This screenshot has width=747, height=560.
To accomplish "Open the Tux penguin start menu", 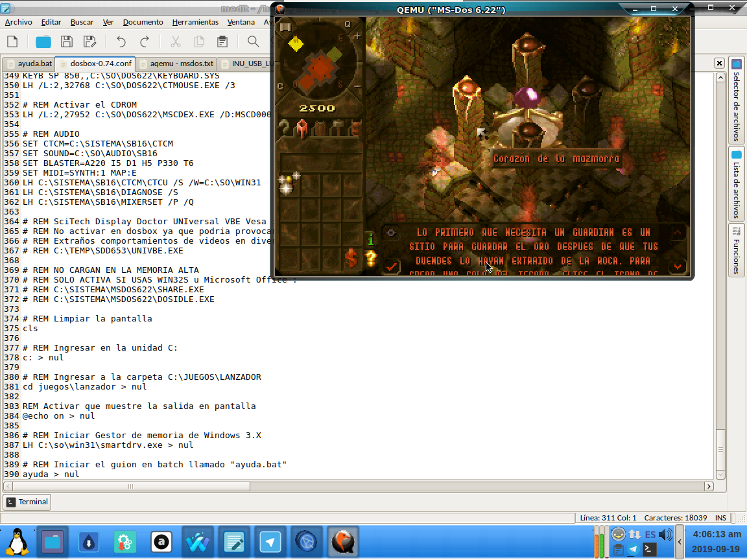I will pyautogui.click(x=17, y=542).
